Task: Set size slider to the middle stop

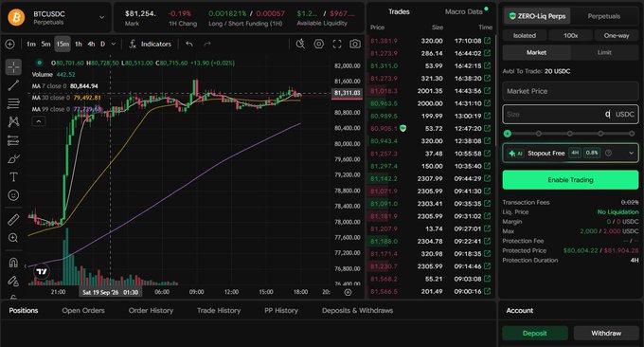Action: coord(570,134)
